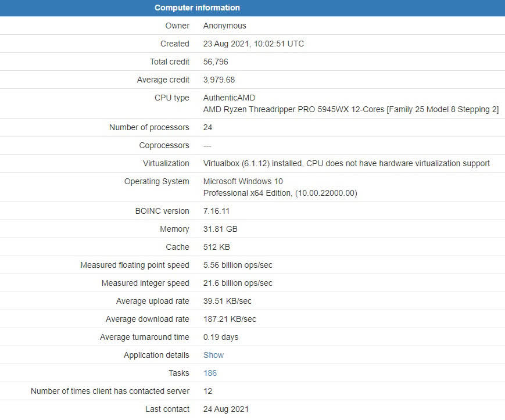The height and width of the screenshot is (420, 505).
Task: Click the Computer information header
Action: click(x=197, y=8)
